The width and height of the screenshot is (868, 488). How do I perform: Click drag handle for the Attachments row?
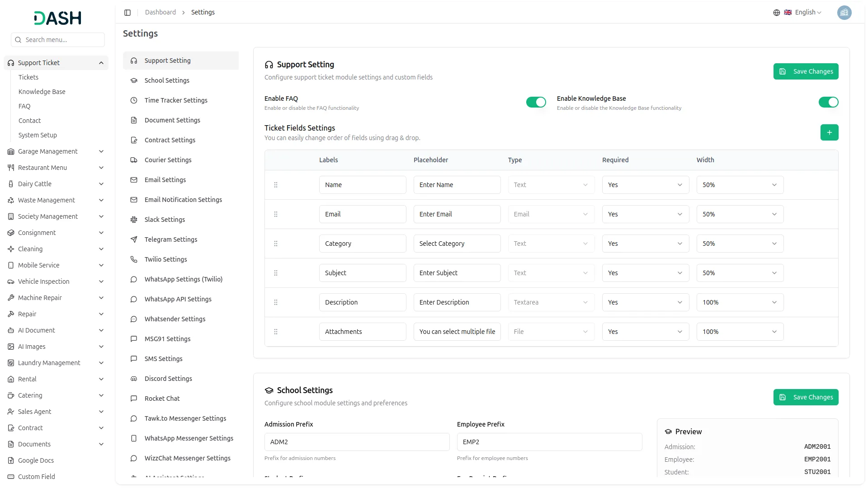pyautogui.click(x=276, y=332)
